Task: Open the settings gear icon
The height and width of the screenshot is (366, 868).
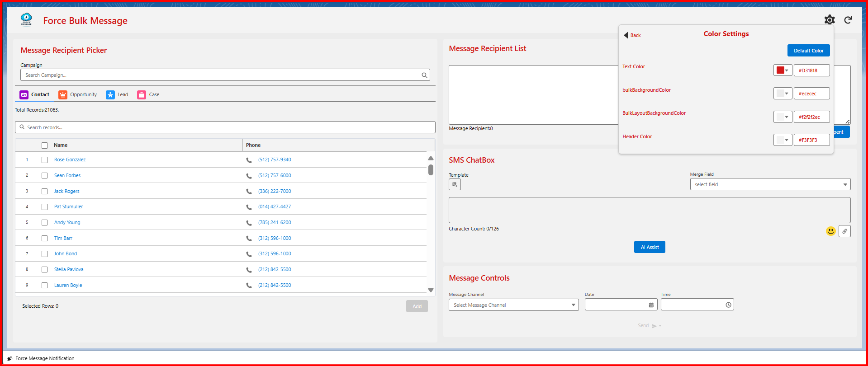Action: click(x=829, y=20)
